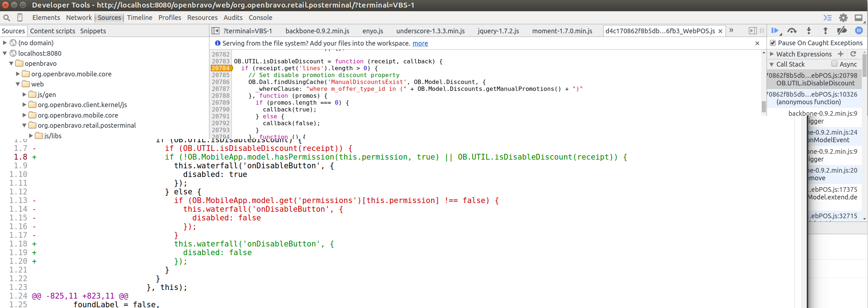This screenshot has width=868, height=308.
Task: Click line number 20784 in the gutter
Action: pos(221,68)
